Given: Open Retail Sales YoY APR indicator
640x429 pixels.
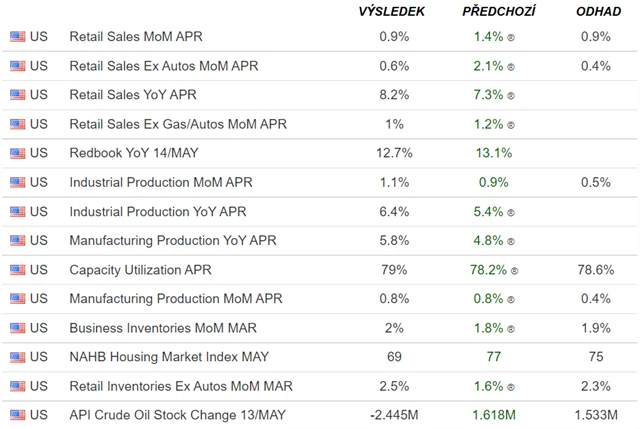Looking at the screenshot, I should coord(135,95).
